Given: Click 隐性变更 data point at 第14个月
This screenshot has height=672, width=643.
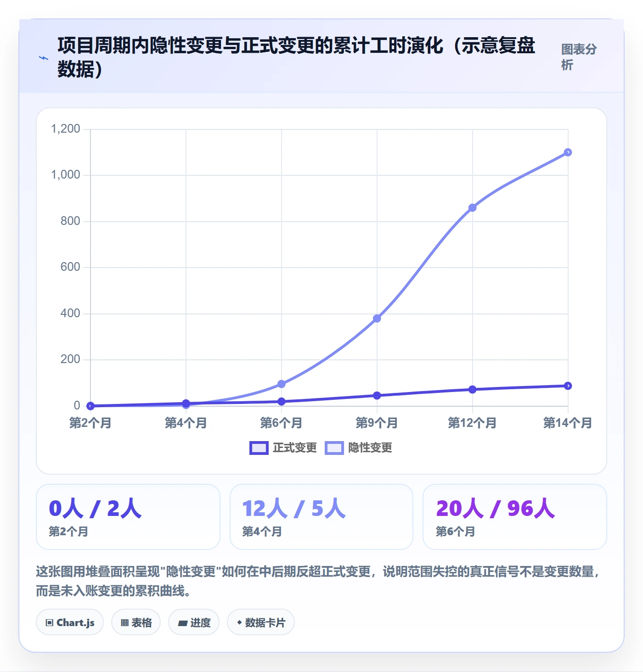Looking at the screenshot, I should pyautogui.click(x=568, y=152).
